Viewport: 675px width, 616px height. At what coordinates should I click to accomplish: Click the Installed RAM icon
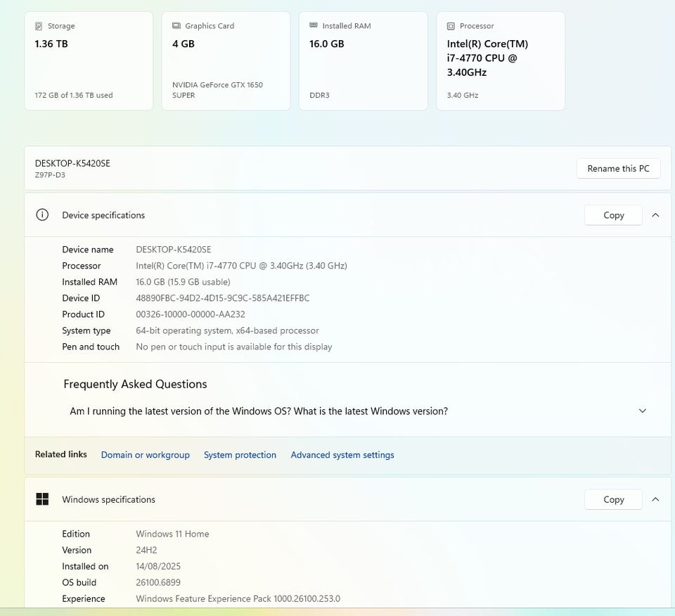[x=314, y=26]
